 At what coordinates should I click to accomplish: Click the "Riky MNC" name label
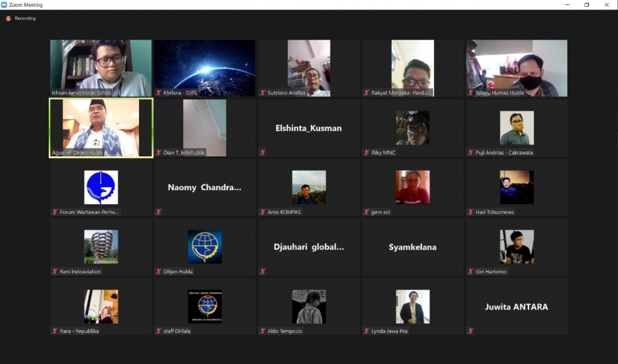(x=383, y=153)
